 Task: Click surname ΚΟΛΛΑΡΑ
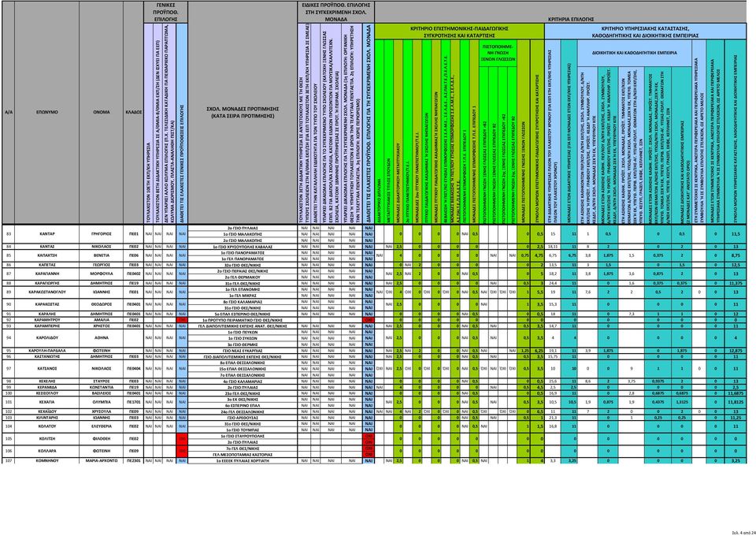coord(46,452)
